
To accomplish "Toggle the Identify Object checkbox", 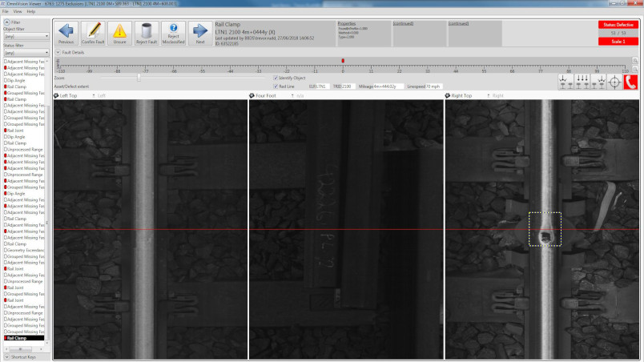I will [276, 78].
